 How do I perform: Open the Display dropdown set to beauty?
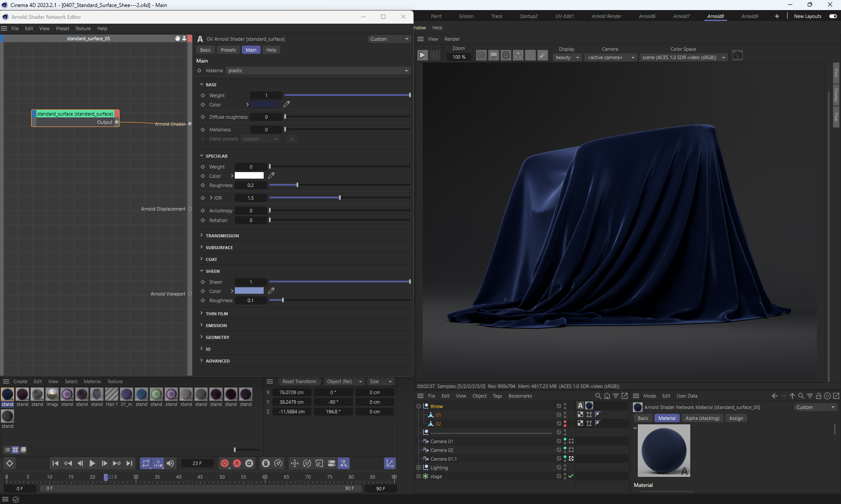tap(567, 57)
